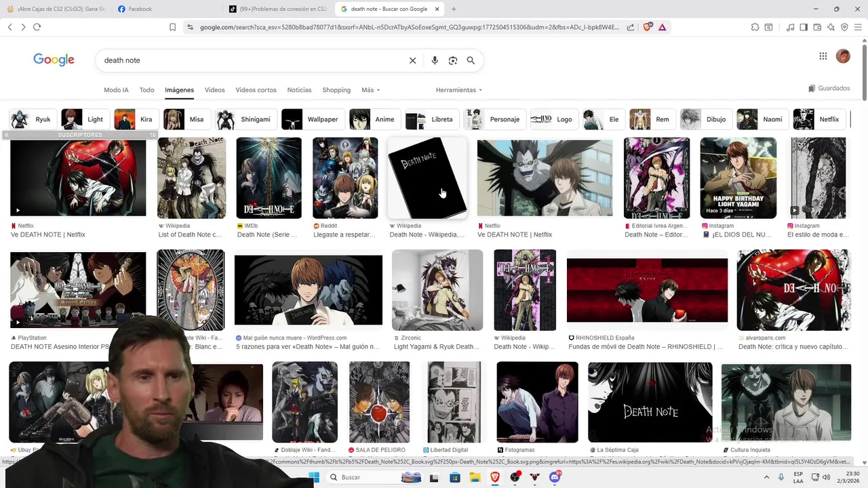Start voice search with the microphone icon
The image size is (868, 488).
435,60
